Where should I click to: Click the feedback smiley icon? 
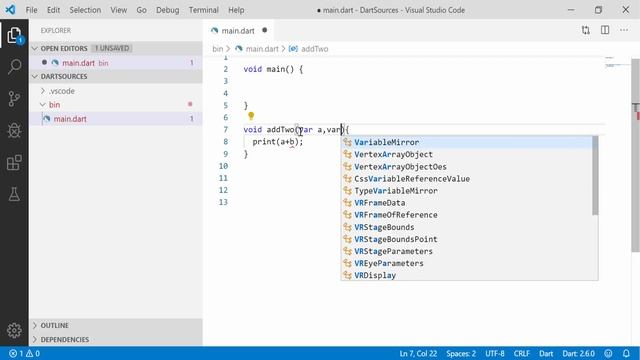coord(608,353)
